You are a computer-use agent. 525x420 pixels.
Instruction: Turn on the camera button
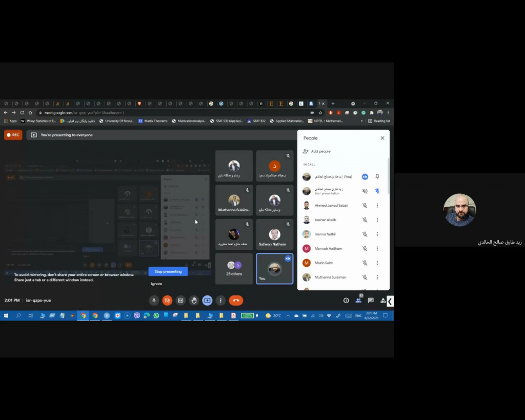pyautogui.click(x=167, y=301)
